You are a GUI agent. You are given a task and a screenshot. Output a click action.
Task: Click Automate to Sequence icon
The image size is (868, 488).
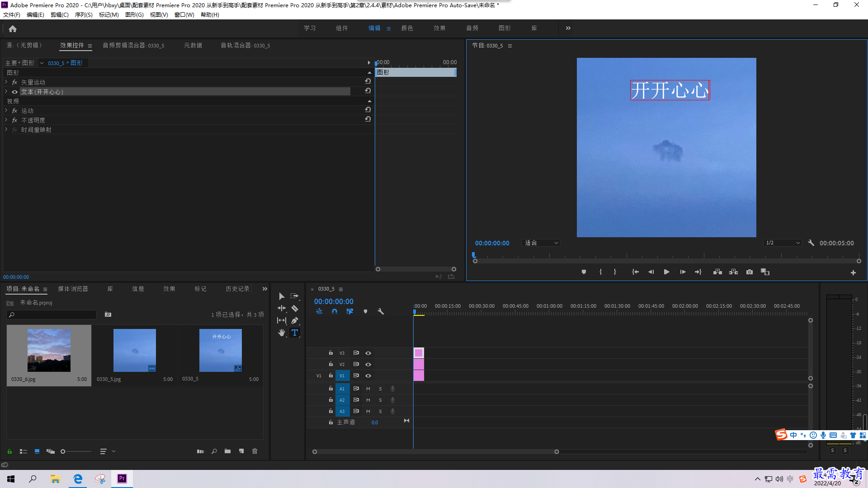(200, 451)
